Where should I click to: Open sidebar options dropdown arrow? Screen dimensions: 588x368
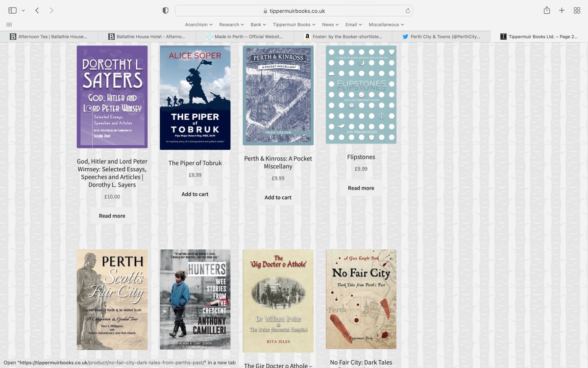tap(23, 10)
